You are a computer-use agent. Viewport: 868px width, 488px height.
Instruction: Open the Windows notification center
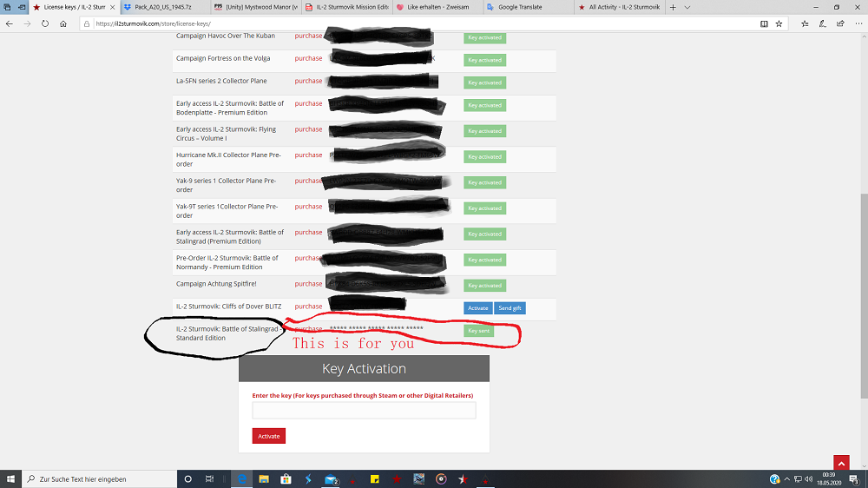(854, 479)
